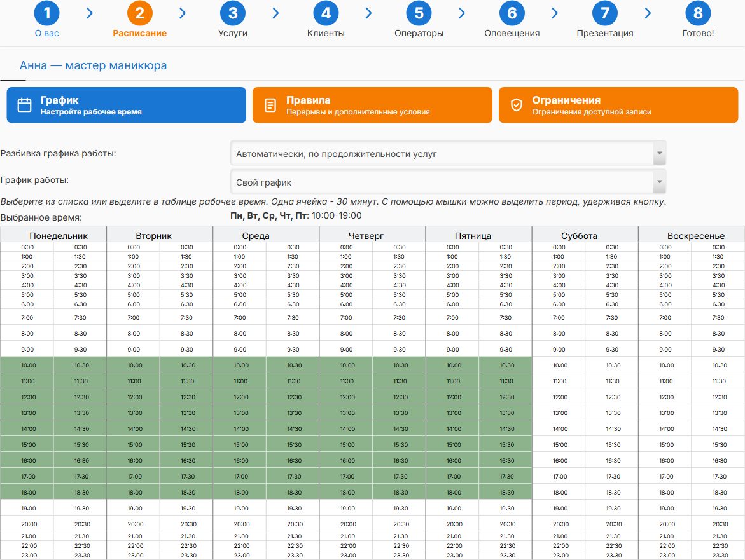
Task: Select Sunday's 20:00 time cell
Action: [x=665, y=524]
